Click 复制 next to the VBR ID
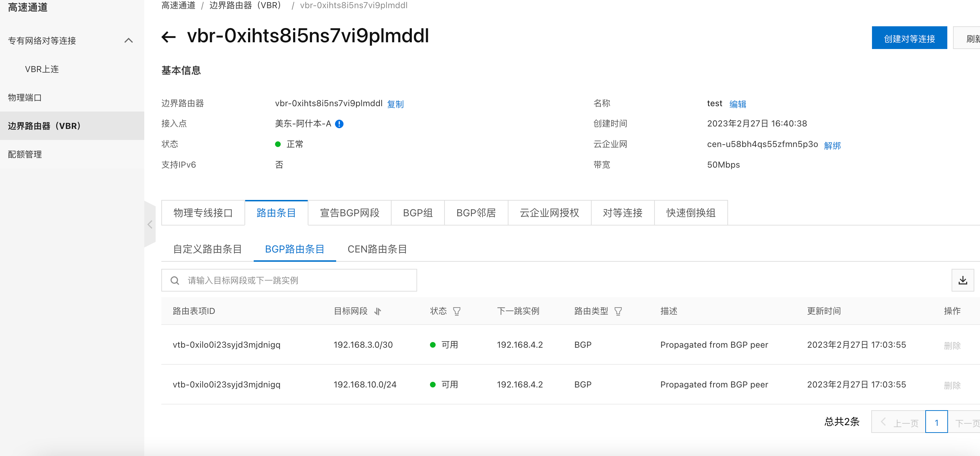This screenshot has height=456, width=980. (395, 104)
